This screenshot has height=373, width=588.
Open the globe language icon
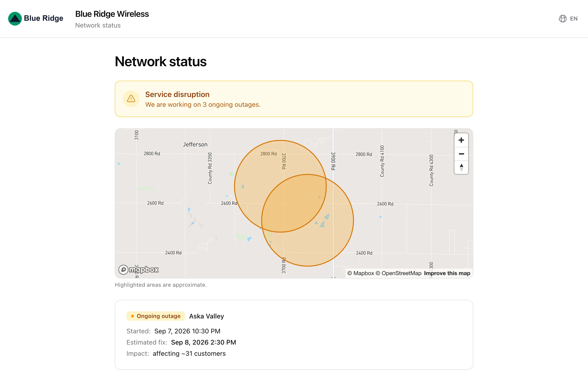click(x=562, y=19)
